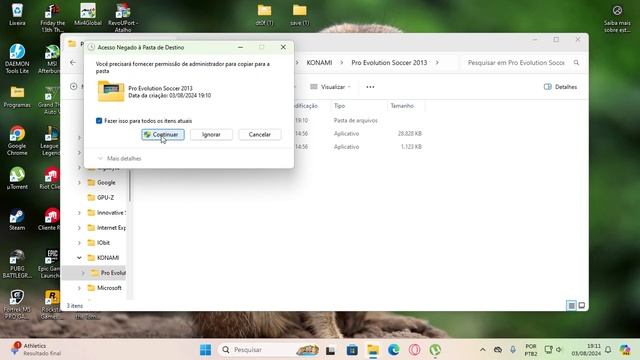Click POR PTB2 language indicator

(531, 350)
